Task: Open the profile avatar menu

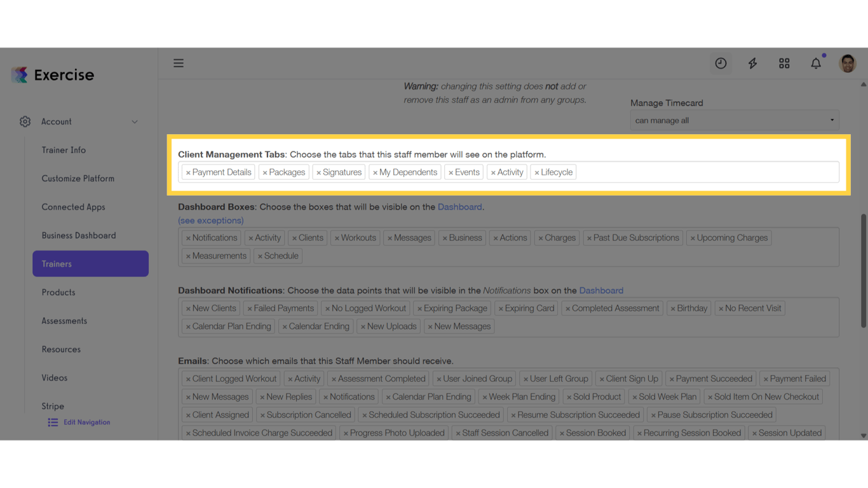Action: point(848,63)
